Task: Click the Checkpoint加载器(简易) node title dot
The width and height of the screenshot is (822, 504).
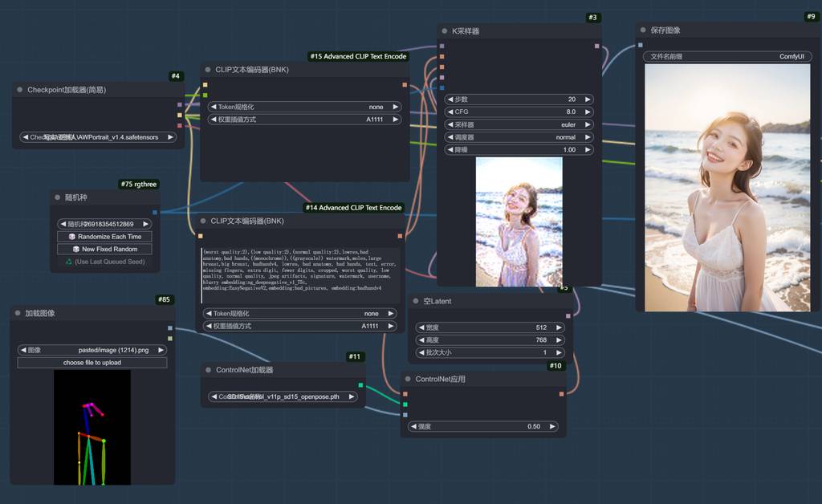Action: (19, 90)
